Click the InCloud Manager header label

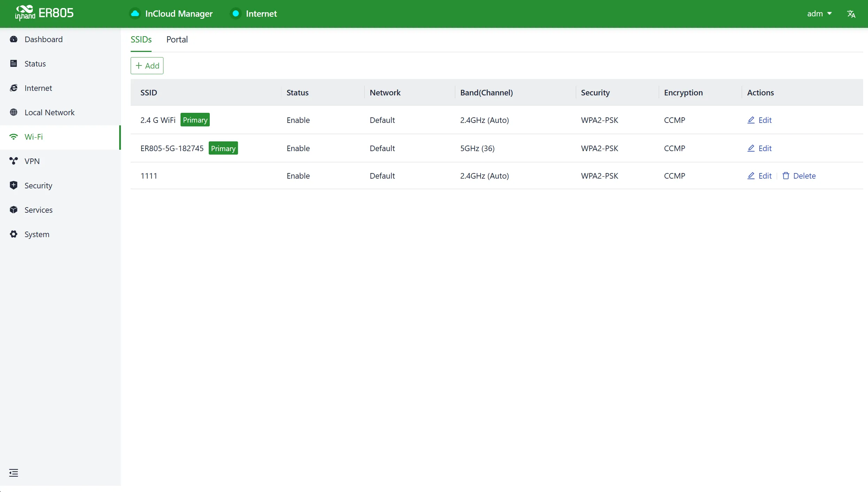pos(179,14)
